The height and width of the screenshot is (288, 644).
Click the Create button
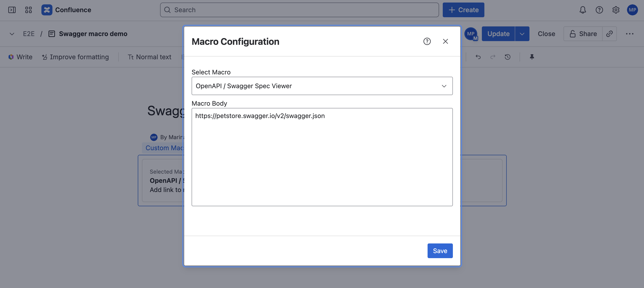coord(463,10)
